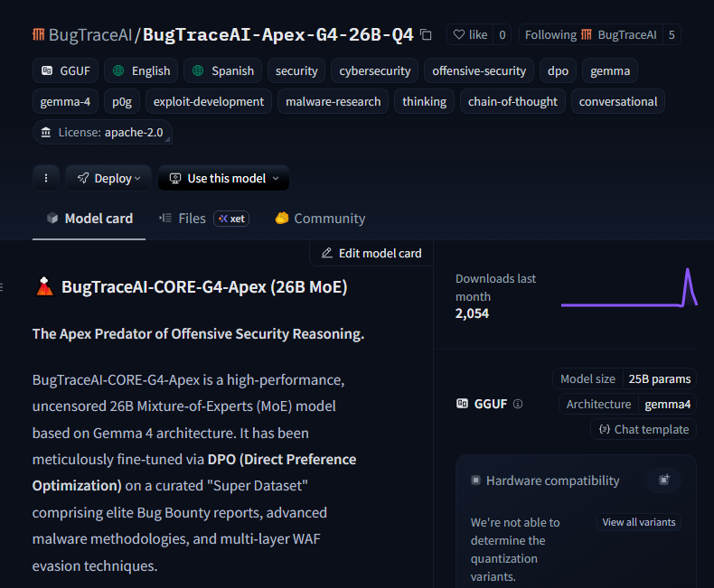This screenshot has height=588, width=714.
Task: Copy model name with the copy icon
Action: 426,34
